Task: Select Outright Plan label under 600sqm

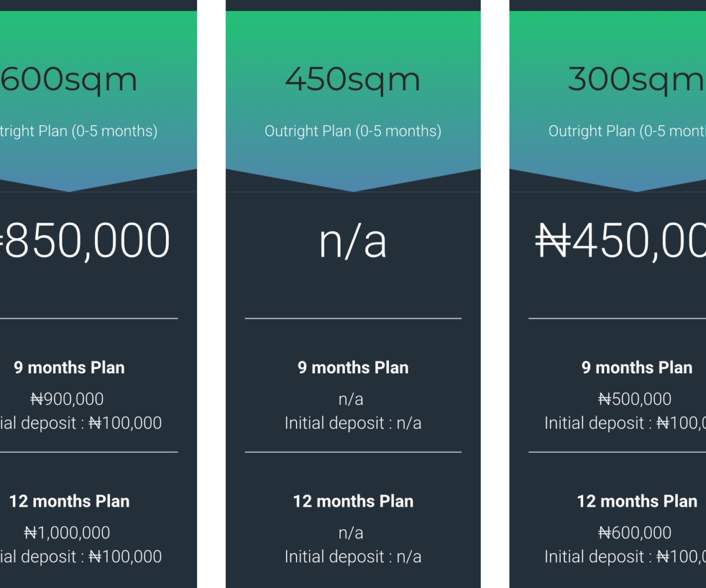Action: [x=79, y=131]
